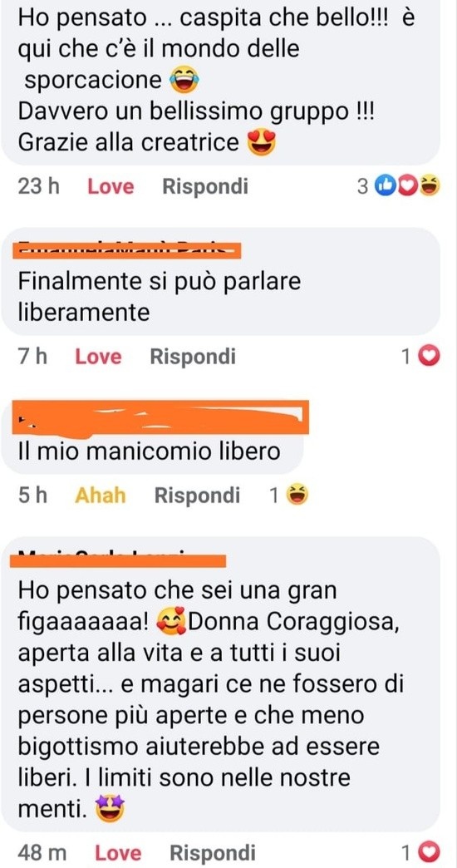Image resolution: width=457 pixels, height=868 pixels.
Task: Open laughing reaction on 'Il mio manicomio libero'
Action: (297, 495)
